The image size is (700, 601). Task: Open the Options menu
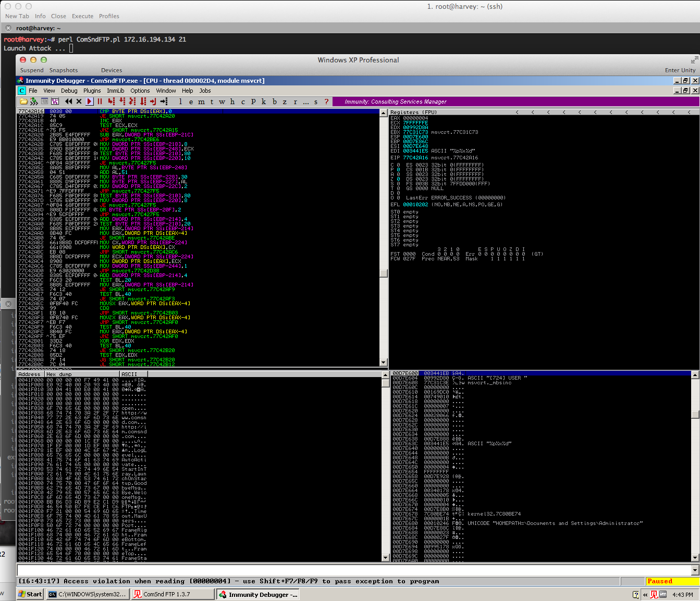(140, 91)
